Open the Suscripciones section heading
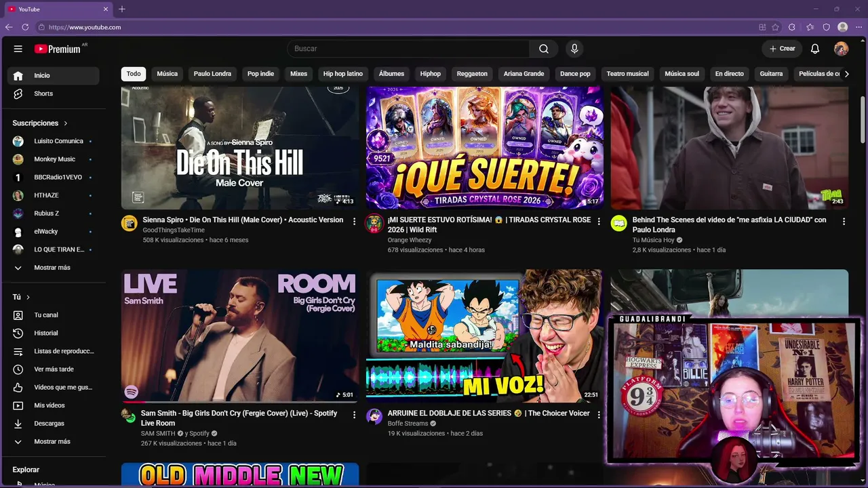 pos(40,123)
